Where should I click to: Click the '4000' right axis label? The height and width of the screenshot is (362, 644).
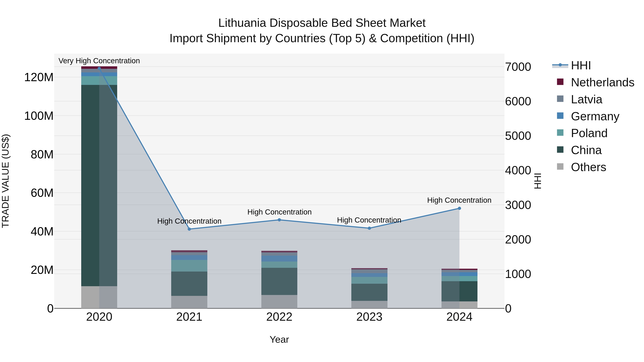(x=518, y=170)
